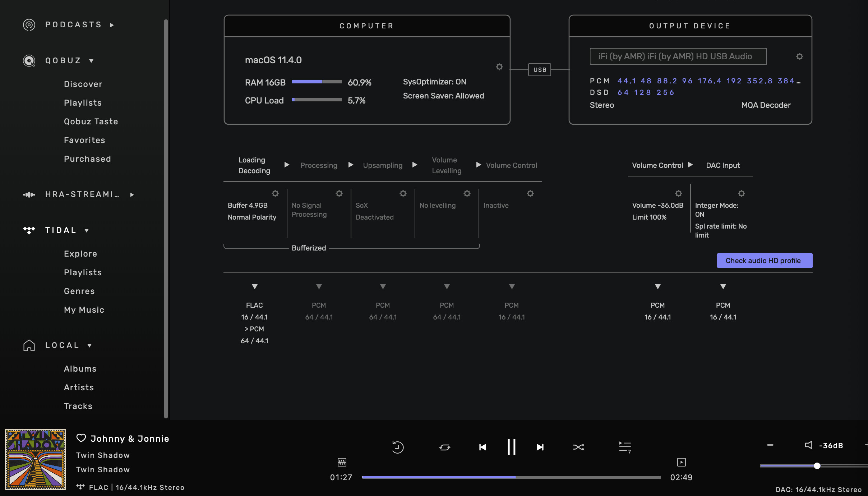
Task: Click the volume slider handle
Action: coord(817,466)
